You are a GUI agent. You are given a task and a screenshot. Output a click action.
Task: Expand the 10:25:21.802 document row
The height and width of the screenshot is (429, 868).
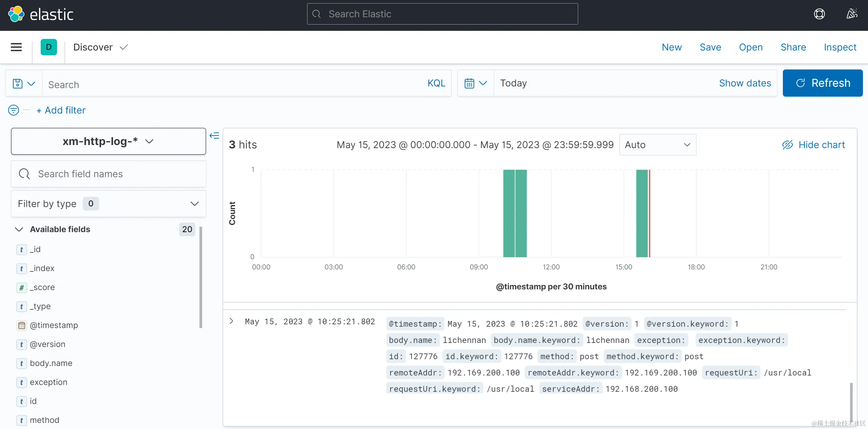[231, 321]
